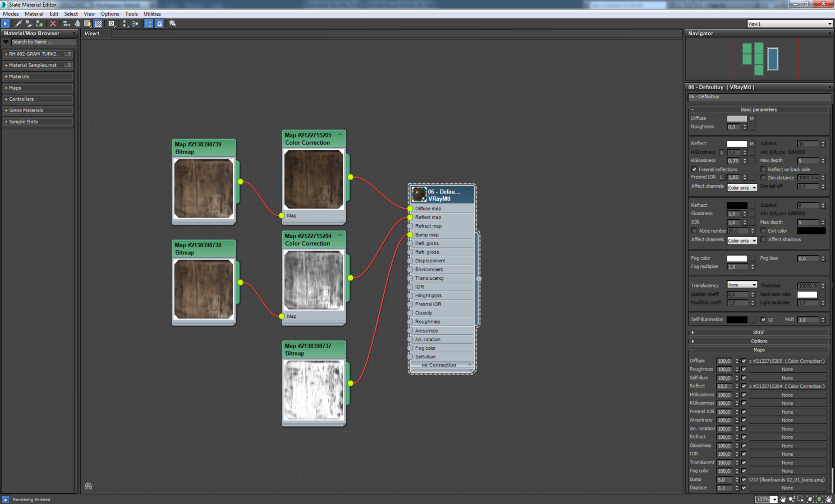835x504 pixels.
Task: Expand the Scene Materials group
Action: (x=38, y=110)
